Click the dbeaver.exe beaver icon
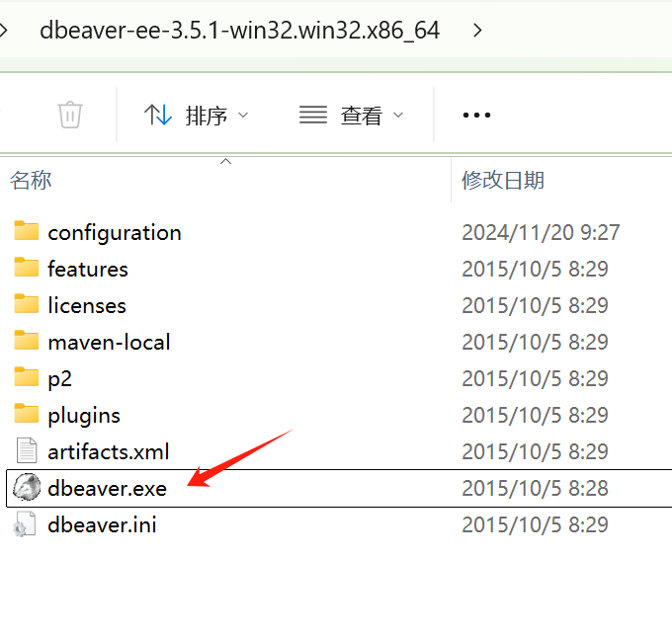 [x=27, y=487]
